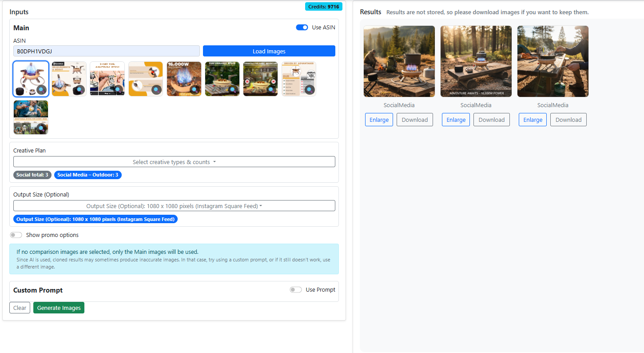644x353 pixels.
Task: Turn off the Use ASIN toggle
Action: (302, 28)
